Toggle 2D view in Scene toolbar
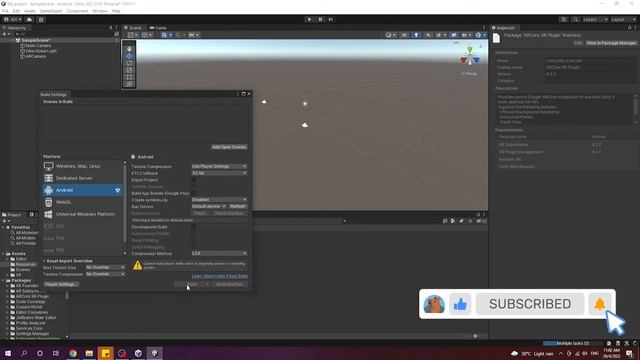The height and width of the screenshot is (360, 640). click(404, 35)
